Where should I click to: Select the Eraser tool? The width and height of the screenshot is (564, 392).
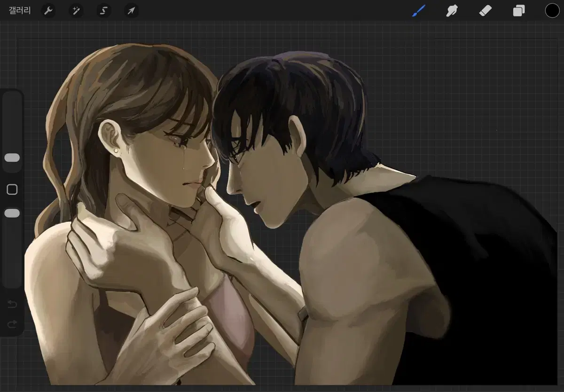pos(485,11)
